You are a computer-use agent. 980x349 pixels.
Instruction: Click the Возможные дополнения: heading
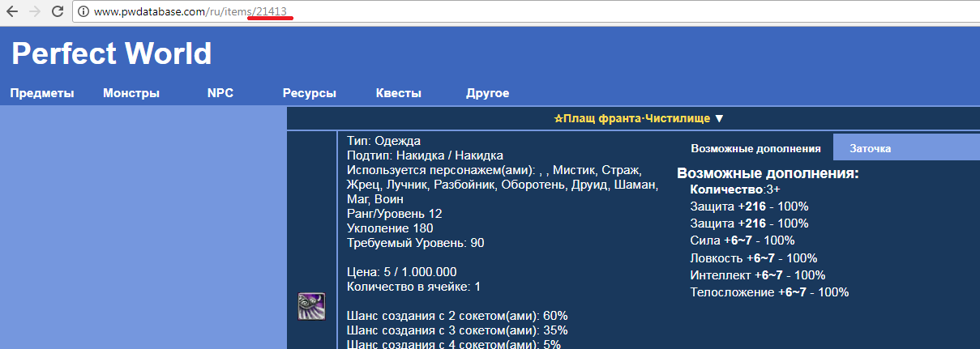click(x=768, y=173)
